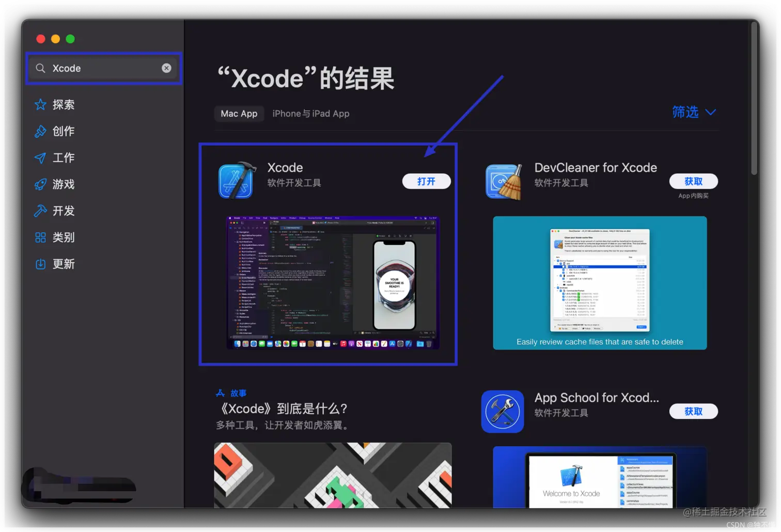Image resolution: width=781 pixels, height=532 pixels.
Task: Maximize the App Store window with green button
Action: tap(70, 39)
